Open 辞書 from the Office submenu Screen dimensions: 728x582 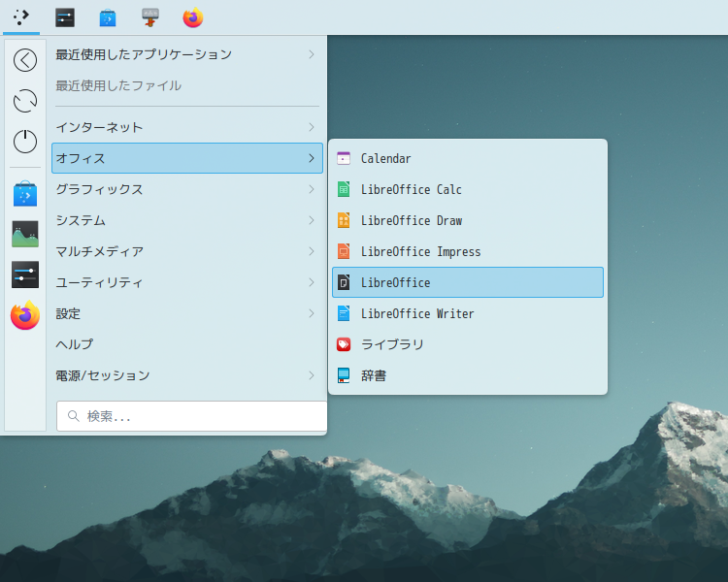(x=468, y=375)
